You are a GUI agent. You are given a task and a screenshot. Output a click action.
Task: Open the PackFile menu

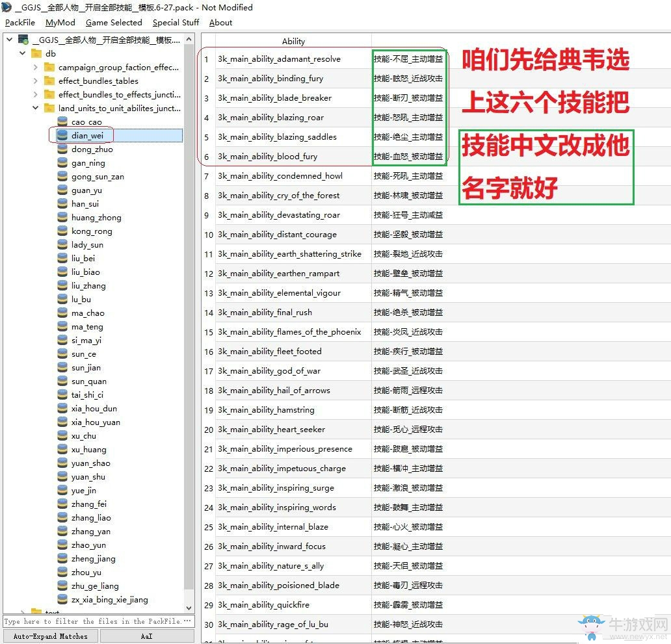(x=20, y=23)
